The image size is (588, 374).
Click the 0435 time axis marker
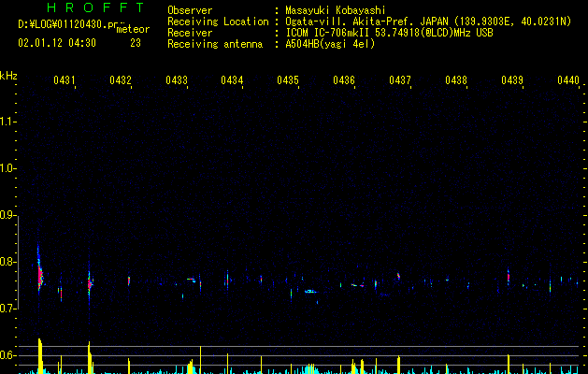tap(288, 79)
